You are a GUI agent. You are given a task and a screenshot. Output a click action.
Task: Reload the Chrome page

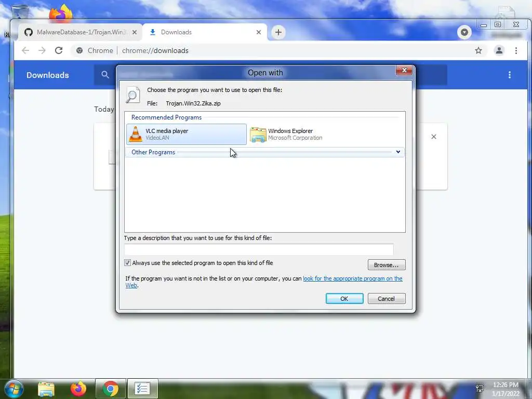[59, 50]
